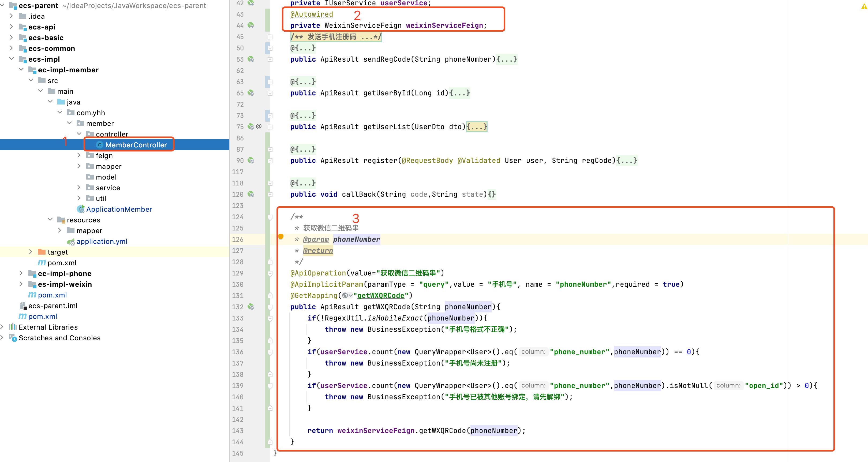The height and width of the screenshot is (462, 868).
Task: Click gutter bean icon on line 90
Action: pyautogui.click(x=251, y=161)
